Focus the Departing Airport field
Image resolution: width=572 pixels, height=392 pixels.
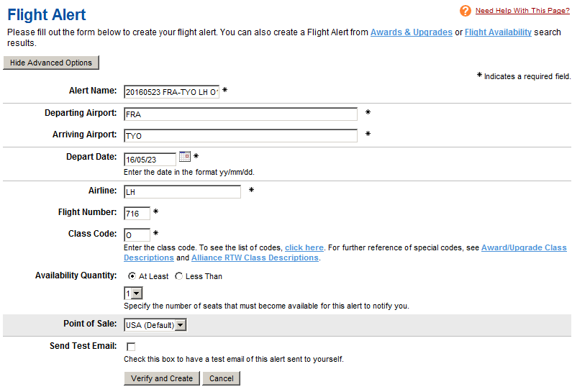coord(240,114)
